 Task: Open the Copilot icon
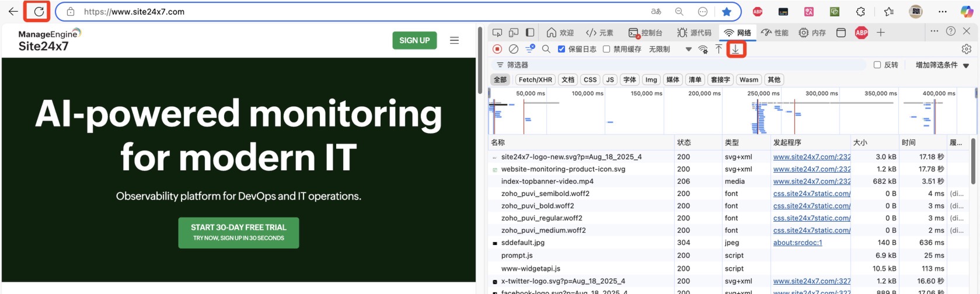coord(967,11)
